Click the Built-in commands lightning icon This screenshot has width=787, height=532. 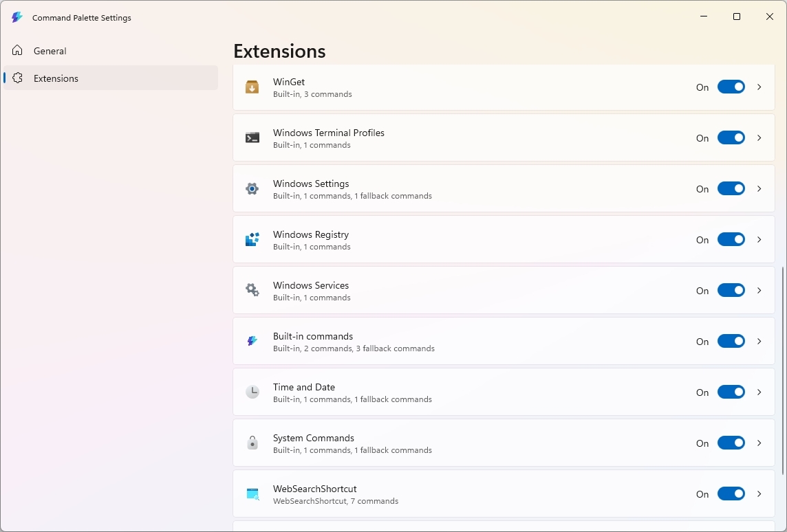pos(252,341)
